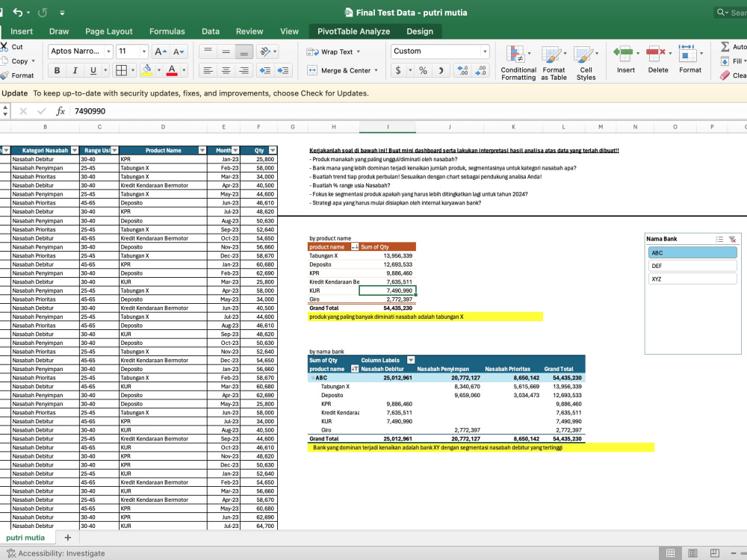
Task: Apply yellow Fill Color bucket
Action: click(147, 70)
